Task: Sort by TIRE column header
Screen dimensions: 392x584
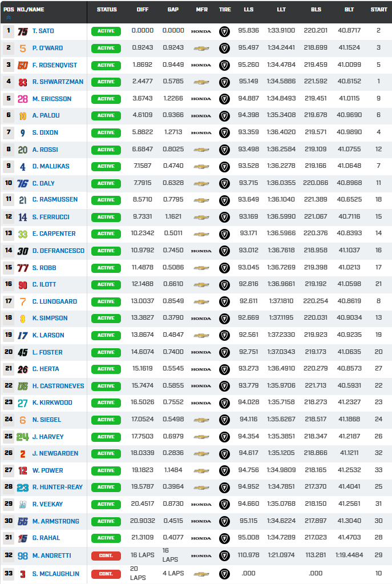Action: 225,9
